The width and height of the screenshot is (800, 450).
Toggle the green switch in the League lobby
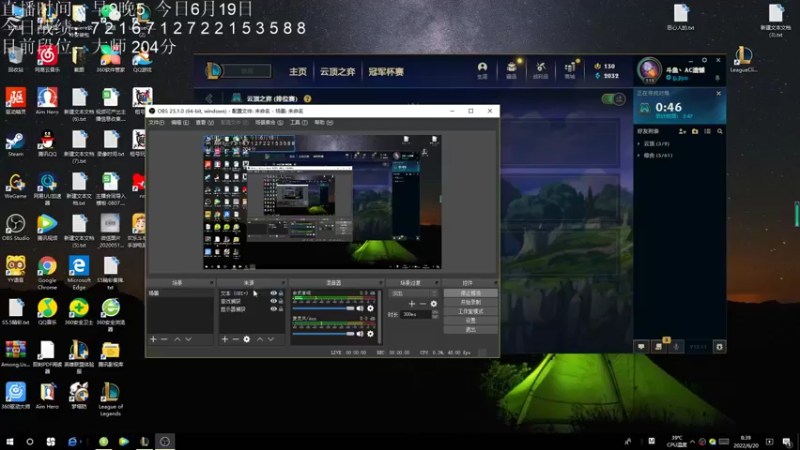[x=613, y=98]
